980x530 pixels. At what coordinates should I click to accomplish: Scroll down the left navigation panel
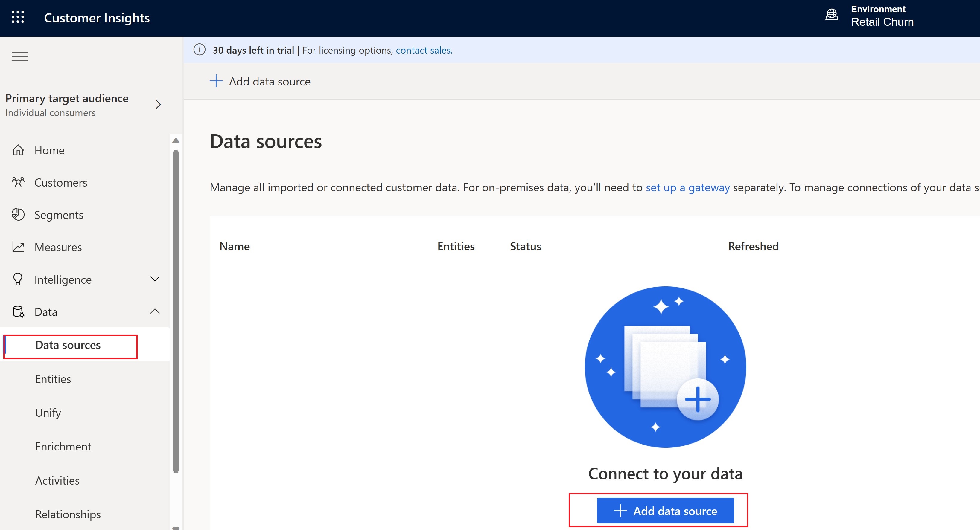click(x=176, y=527)
